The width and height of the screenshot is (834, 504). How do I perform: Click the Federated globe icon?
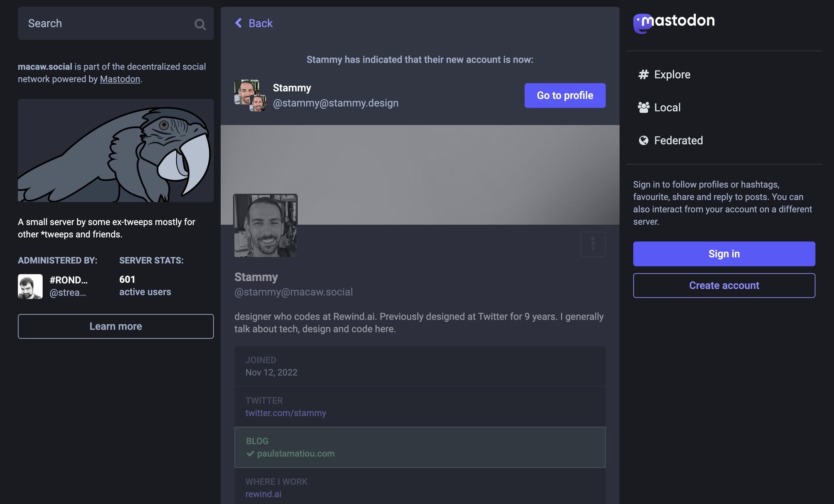pos(644,141)
